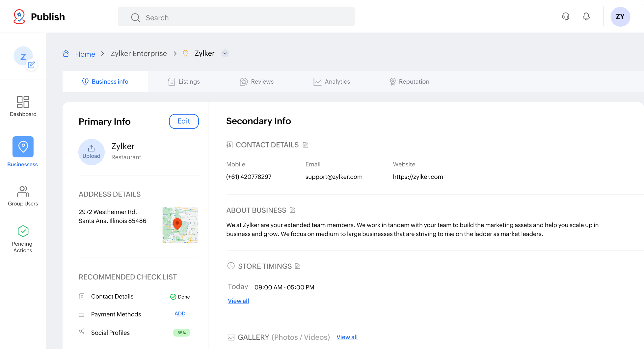Click View all under Store Timings

[x=238, y=301]
